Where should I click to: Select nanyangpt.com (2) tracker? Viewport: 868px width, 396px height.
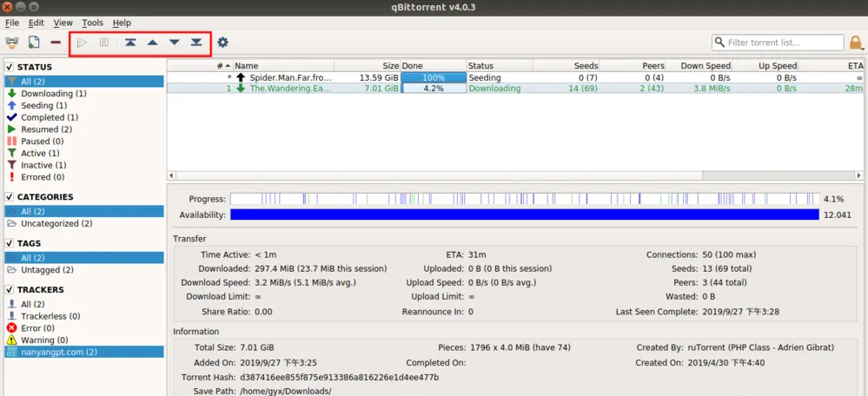[84, 352]
